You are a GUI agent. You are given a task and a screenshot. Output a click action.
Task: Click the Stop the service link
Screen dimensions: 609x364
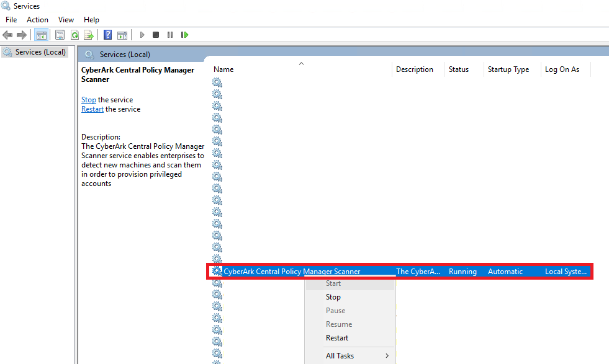(88, 99)
